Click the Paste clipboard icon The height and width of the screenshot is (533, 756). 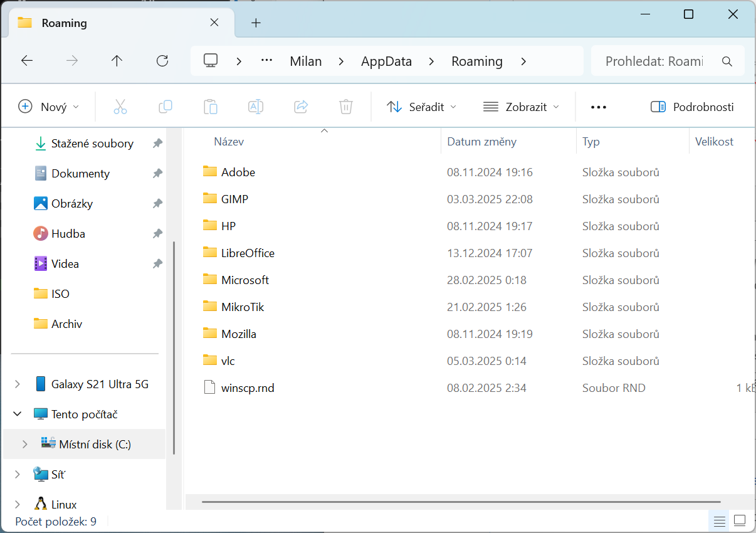click(x=211, y=107)
